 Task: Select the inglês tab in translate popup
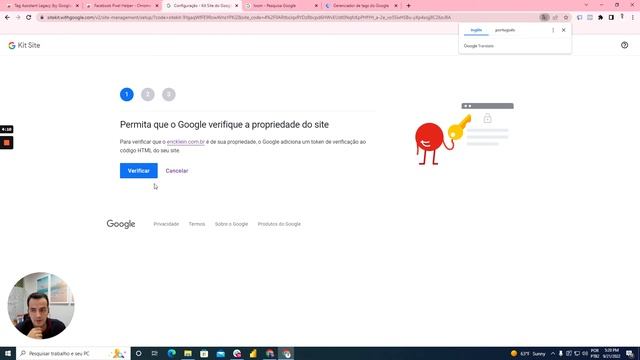coord(476,30)
